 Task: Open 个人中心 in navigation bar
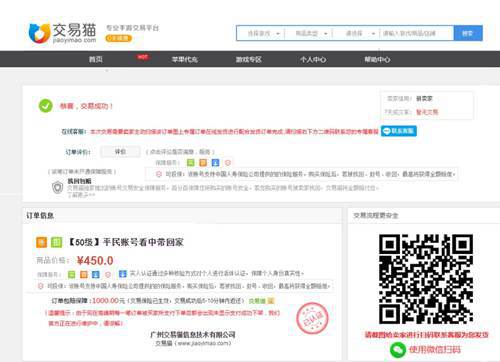pyautogui.click(x=313, y=59)
